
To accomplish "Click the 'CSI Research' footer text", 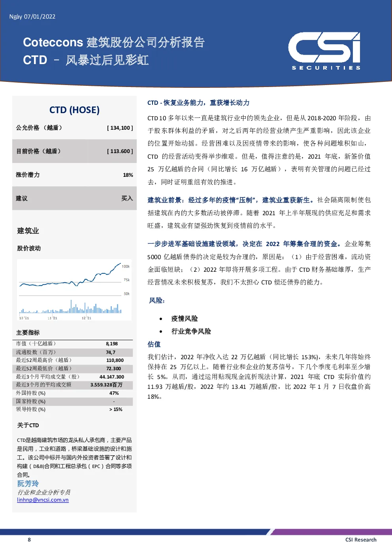I will (x=361, y=540).
